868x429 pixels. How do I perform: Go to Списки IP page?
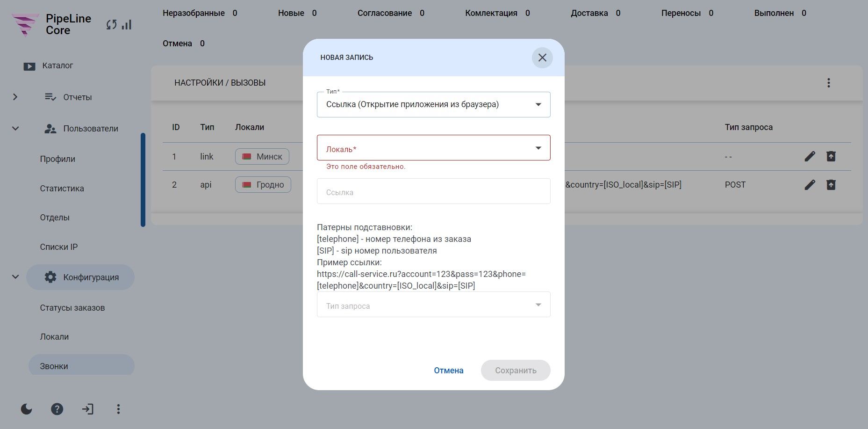[59, 247]
